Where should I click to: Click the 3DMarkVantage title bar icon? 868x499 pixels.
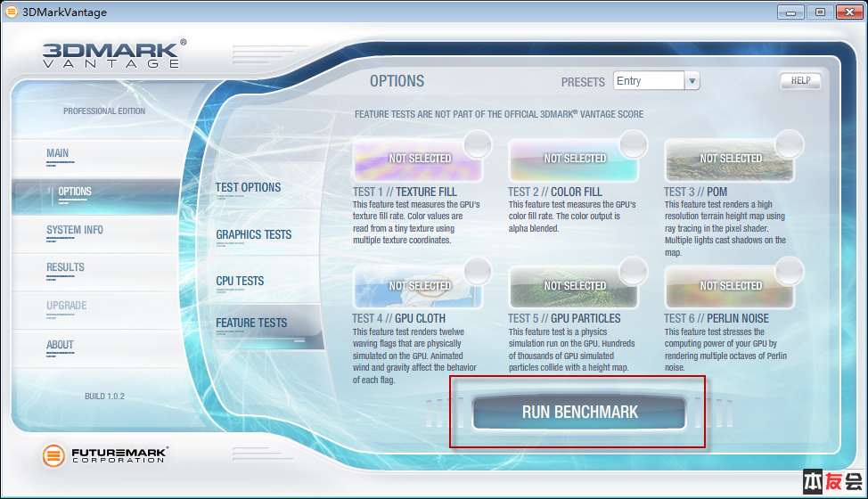pos(11,12)
